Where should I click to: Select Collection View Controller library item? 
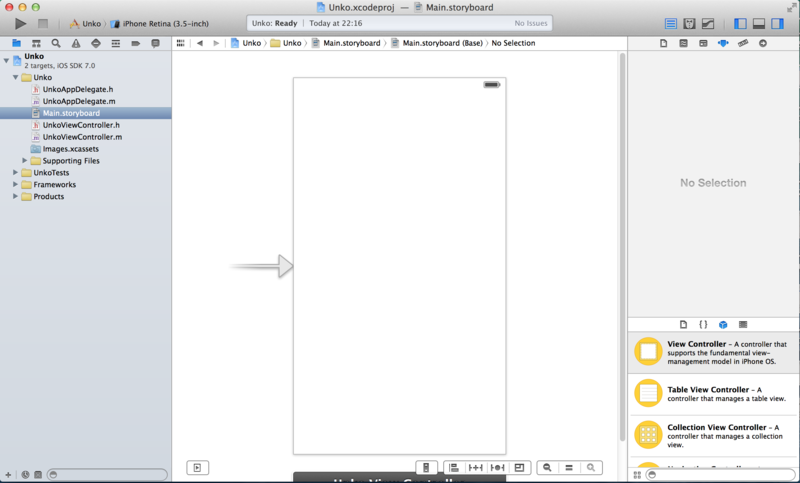[x=714, y=436]
